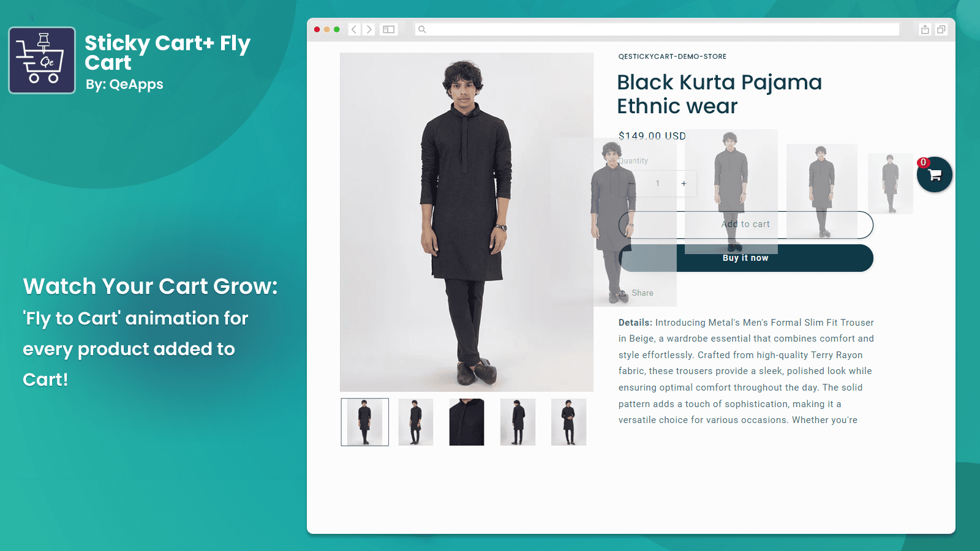
Task: Open the sticky cart floating icon
Action: [x=934, y=174]
